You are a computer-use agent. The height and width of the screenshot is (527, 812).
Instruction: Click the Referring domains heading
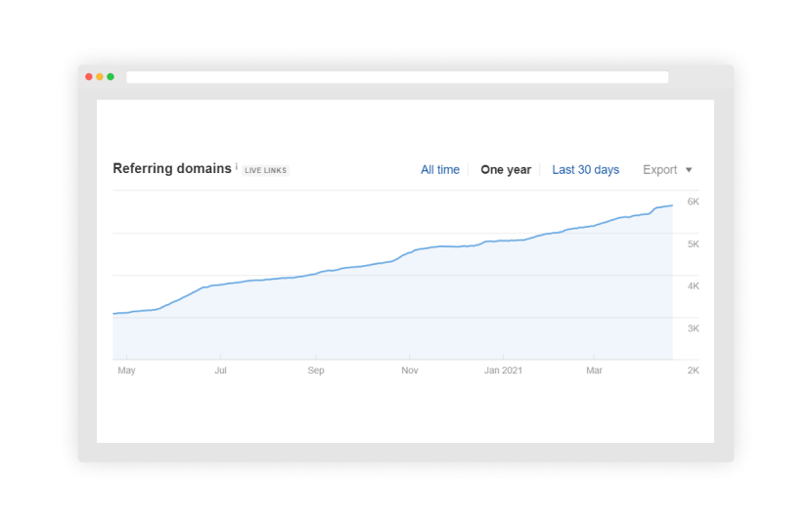[x=172, y=169]
